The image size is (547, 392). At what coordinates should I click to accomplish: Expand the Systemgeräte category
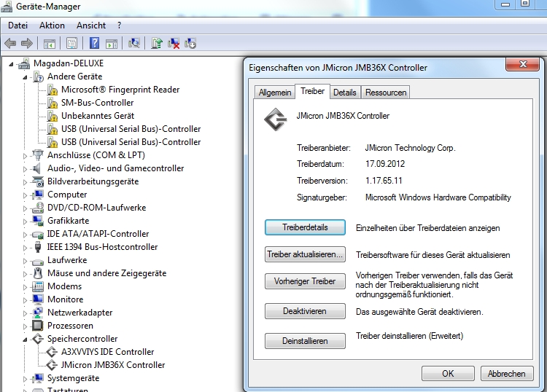pos(25,379)
